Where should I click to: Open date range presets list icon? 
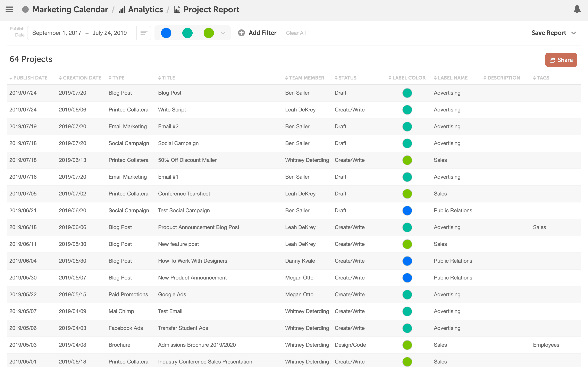(x=144, y=33)
